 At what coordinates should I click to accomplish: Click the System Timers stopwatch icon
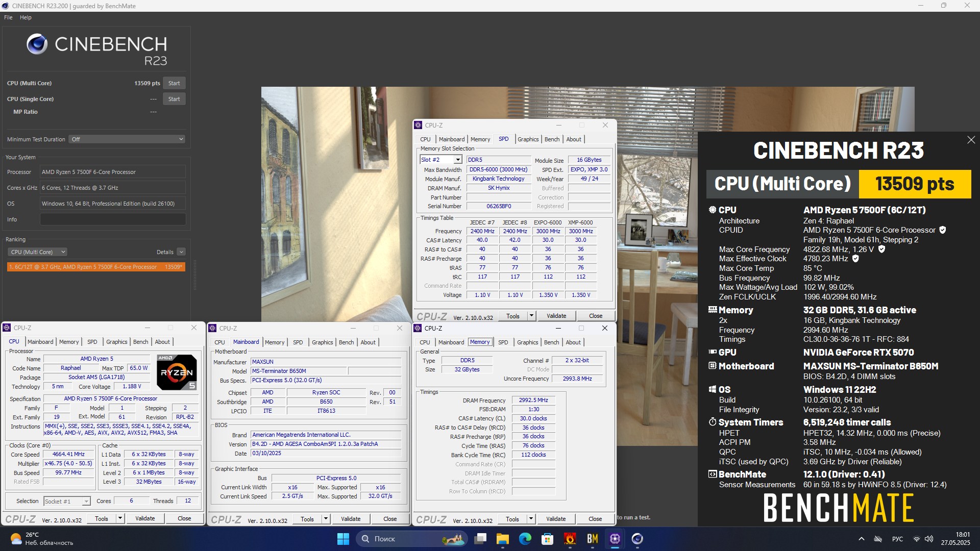(x=713, y=422)
